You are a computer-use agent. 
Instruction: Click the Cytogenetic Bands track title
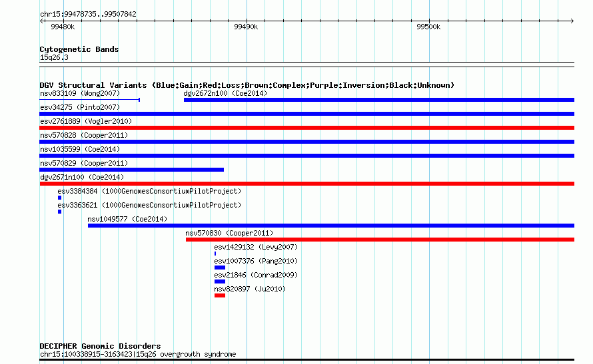pos(79,49)
